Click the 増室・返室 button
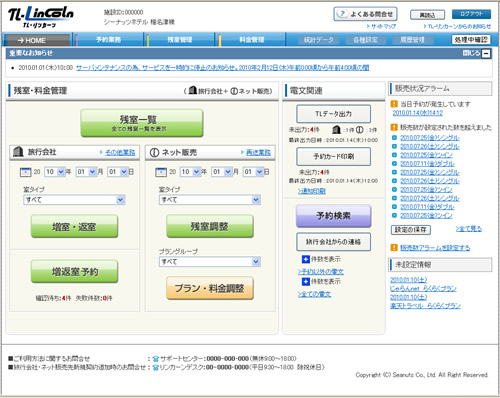Screen dimensions: 500x398 coord(74,227)
